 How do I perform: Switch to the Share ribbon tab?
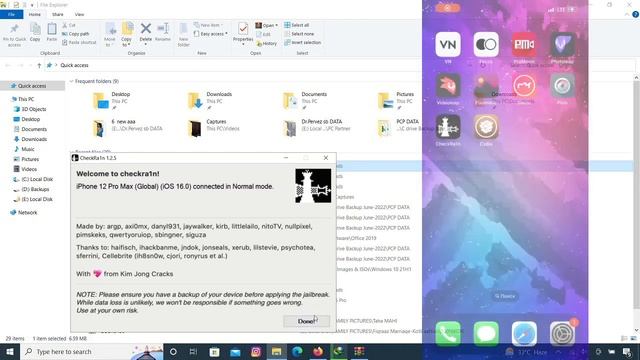[x=58, y=14]
